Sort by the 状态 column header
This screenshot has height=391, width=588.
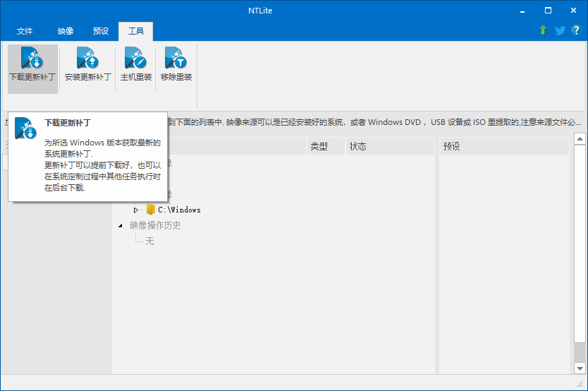coord(390,146)
